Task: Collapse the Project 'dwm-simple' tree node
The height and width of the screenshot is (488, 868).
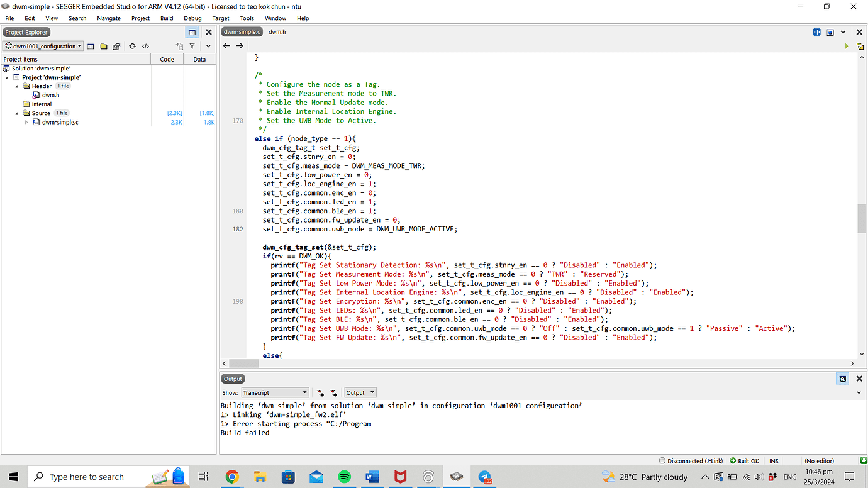Action: point(7,77)
